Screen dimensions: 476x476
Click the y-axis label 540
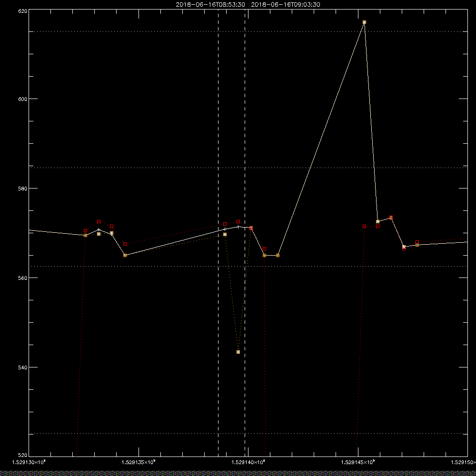point(23,367)
